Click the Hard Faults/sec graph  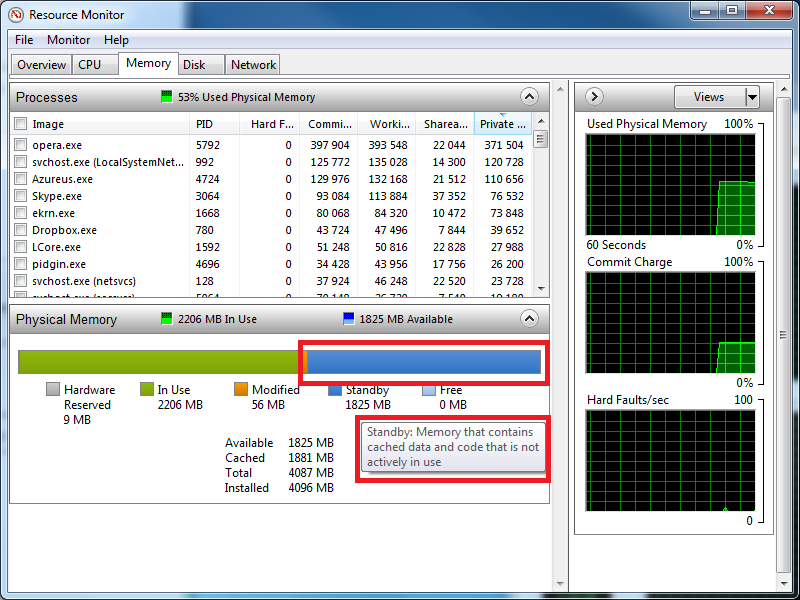tap(670, 460)
